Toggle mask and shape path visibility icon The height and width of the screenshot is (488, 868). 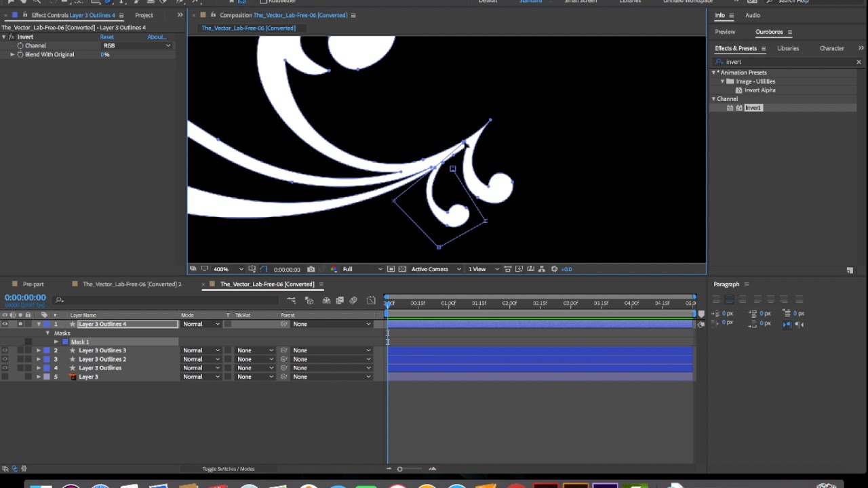tap(263, 269)
